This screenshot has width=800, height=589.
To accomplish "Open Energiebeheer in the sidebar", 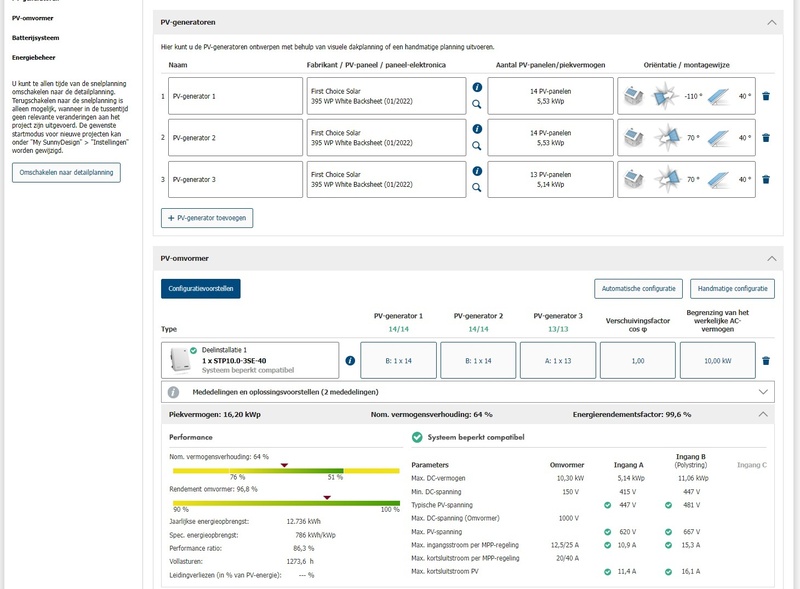I will [x=33, y=57].
